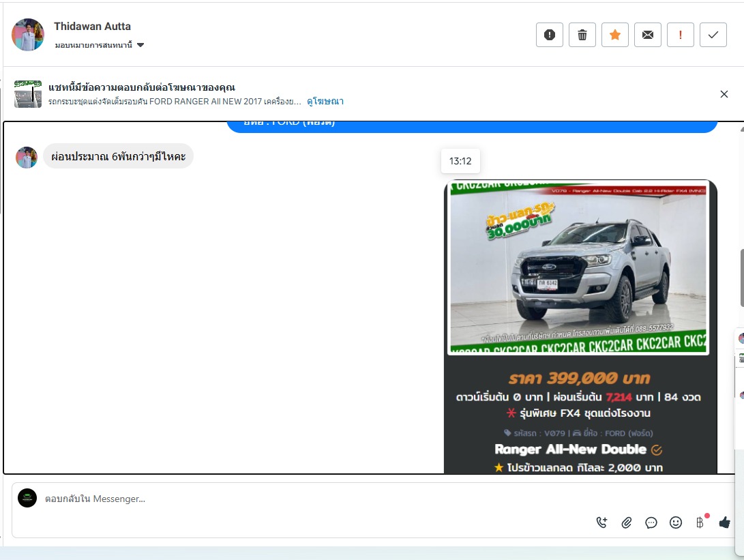Click chat scrollbar thumb
The height and width of the screenshot is (560, 744).
tap(742, 278)
